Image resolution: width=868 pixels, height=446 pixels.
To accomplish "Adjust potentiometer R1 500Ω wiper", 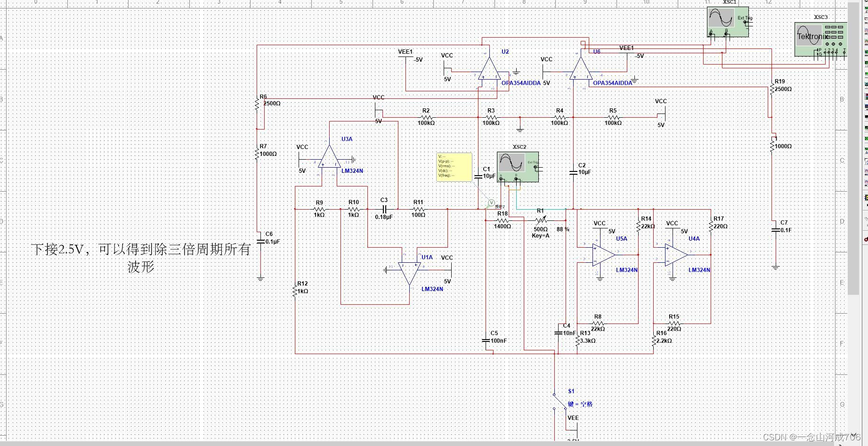I will [x=541, y=219].
